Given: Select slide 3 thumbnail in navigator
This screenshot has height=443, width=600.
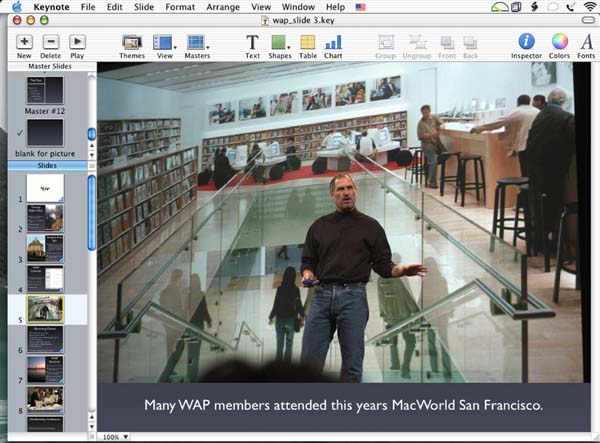Looking at the screenshot, I should coord(45,248).
